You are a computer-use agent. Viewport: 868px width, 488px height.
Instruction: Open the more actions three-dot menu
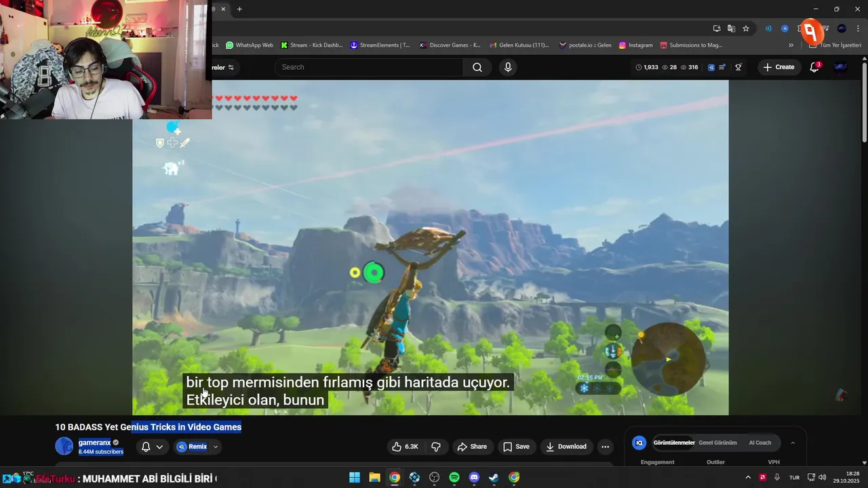[606, 447]
